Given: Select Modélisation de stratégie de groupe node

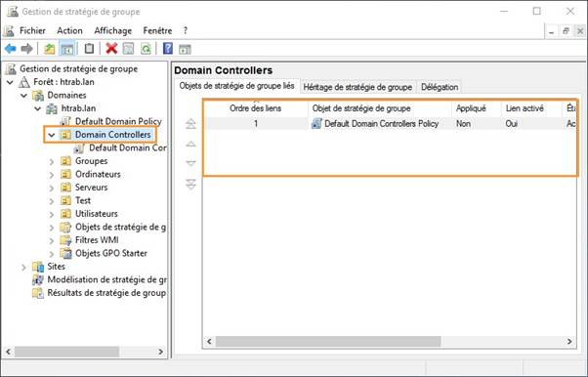Looking at the screenshot, I should [106, 279].
